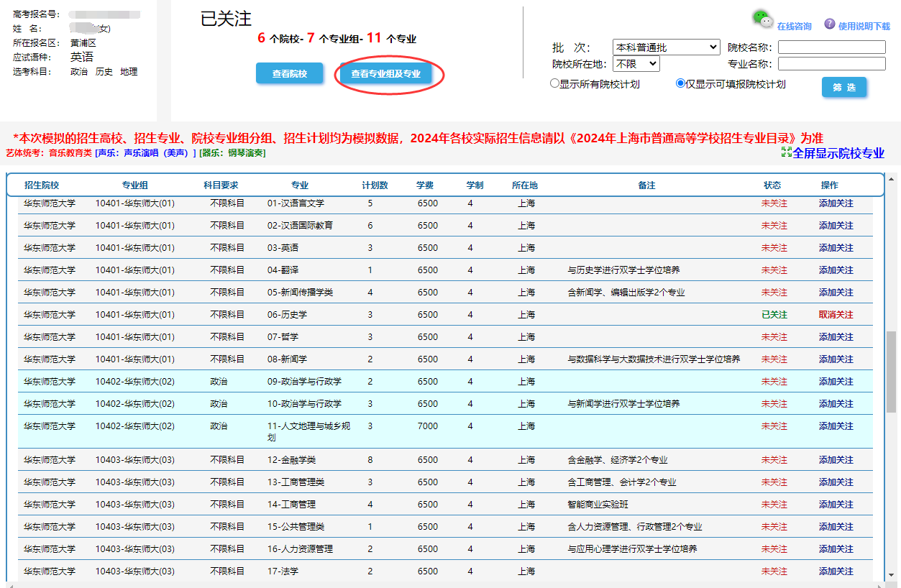This screenshot has height=588, width=901.
Task: Click 添加关注 for 15-公共管理类
Action: pos(836,527)
